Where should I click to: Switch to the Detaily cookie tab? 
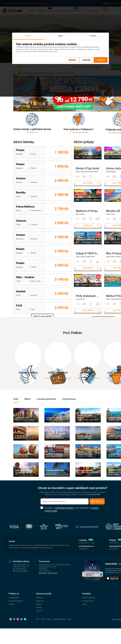click(60, 36)
